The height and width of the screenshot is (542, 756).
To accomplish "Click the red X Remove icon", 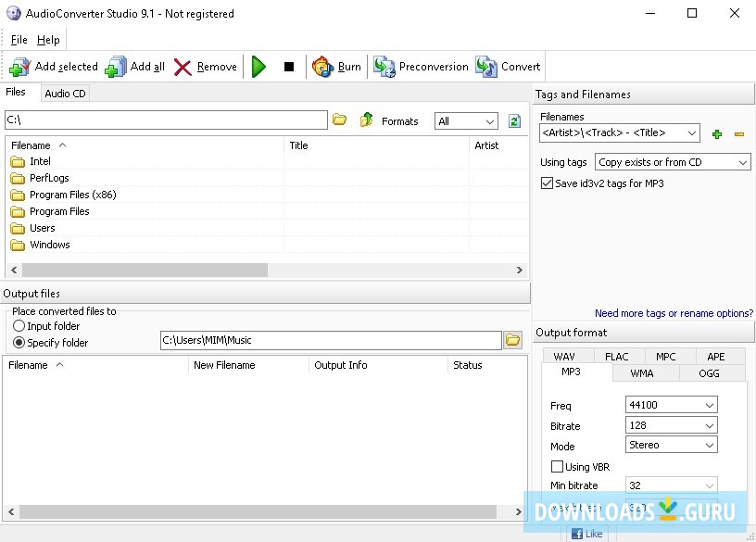I will tap(183, 67).
